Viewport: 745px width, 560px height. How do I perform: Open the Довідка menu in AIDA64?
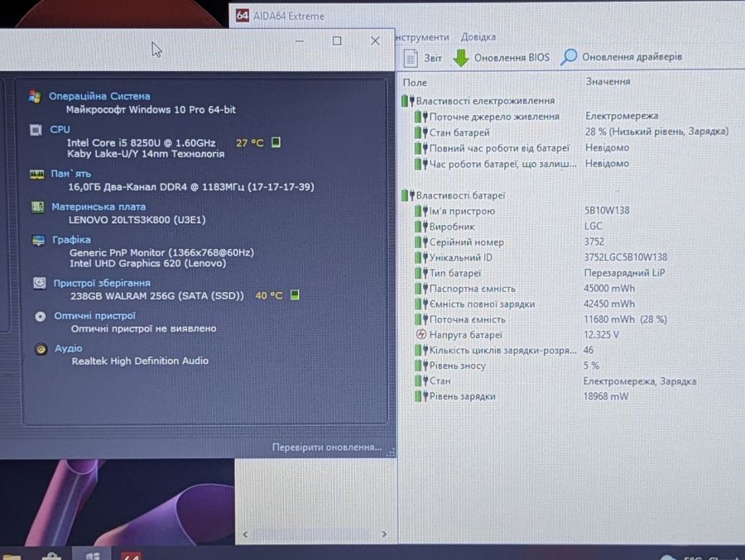coord(478,37)
